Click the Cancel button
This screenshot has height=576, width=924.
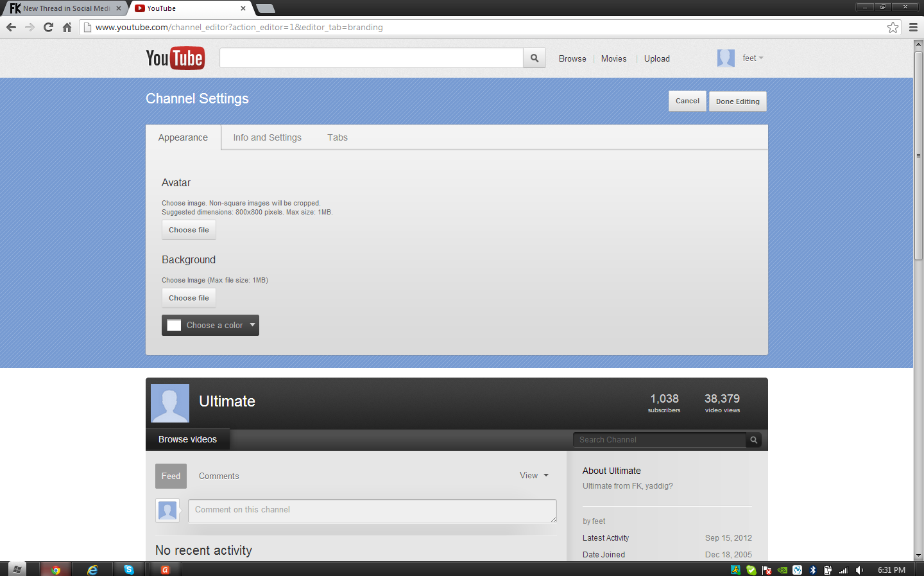[687, 101]
